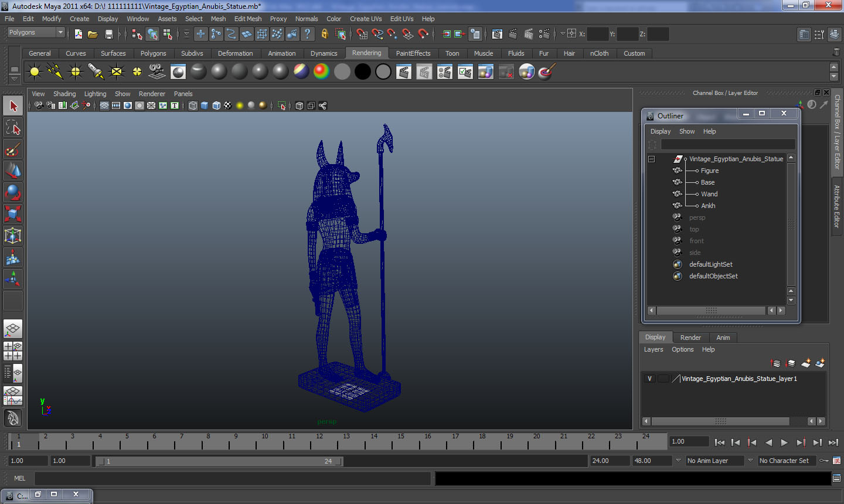Viewport: 844px width, 504px height.
Task: Select the Universal Manipulator tool
Action: [x=13, y=236]
